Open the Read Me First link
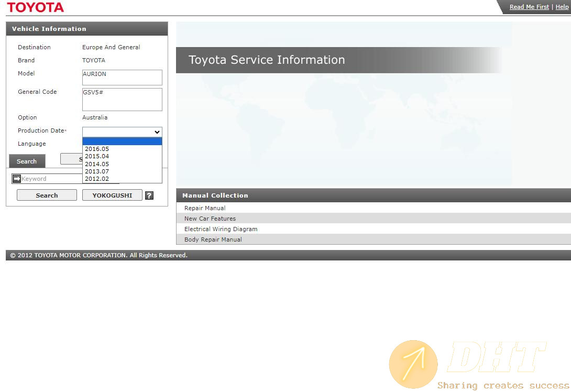 point(529,7)
